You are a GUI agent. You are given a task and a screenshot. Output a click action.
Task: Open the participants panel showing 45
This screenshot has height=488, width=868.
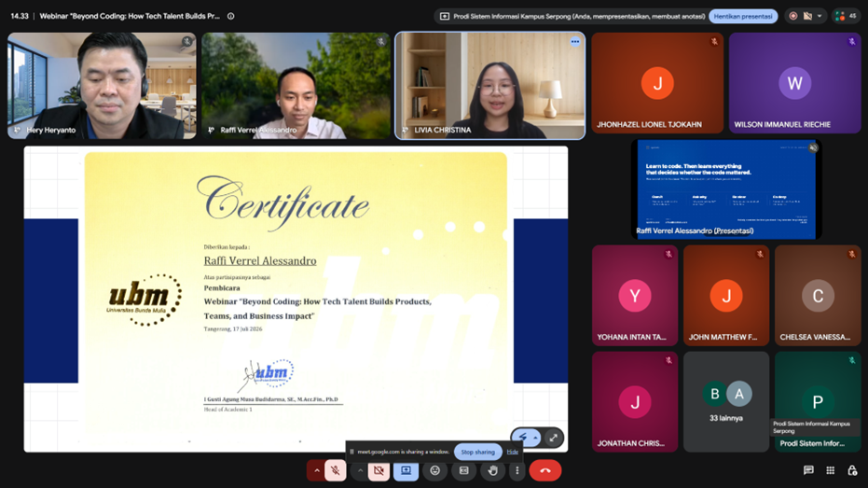pos(846,16)
